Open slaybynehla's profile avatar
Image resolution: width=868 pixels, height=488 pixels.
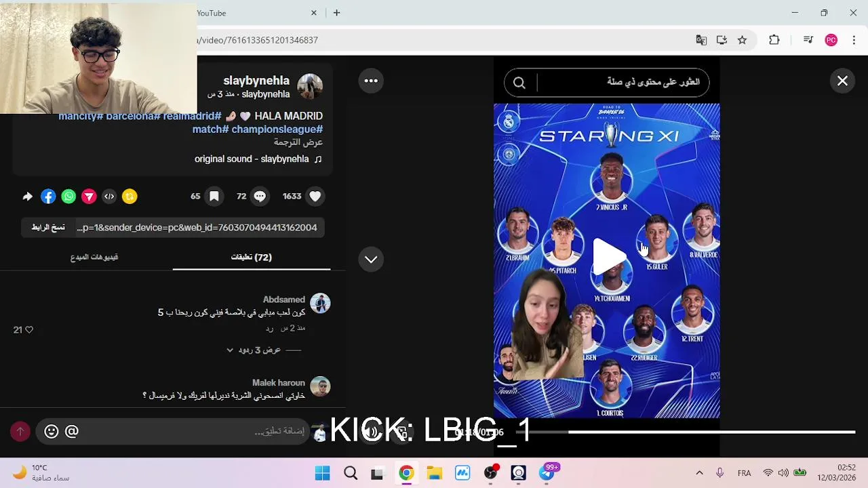click(x=310, y=86)
